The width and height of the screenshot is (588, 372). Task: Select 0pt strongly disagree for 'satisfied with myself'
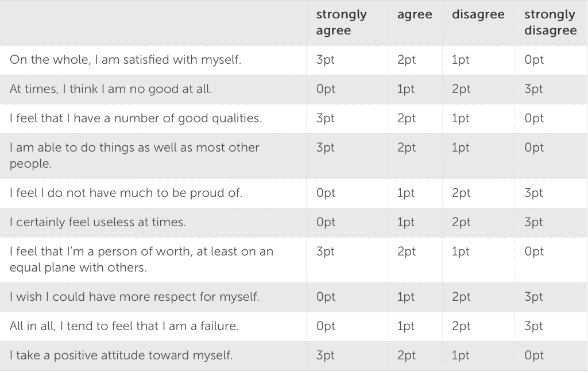[533, 60]
